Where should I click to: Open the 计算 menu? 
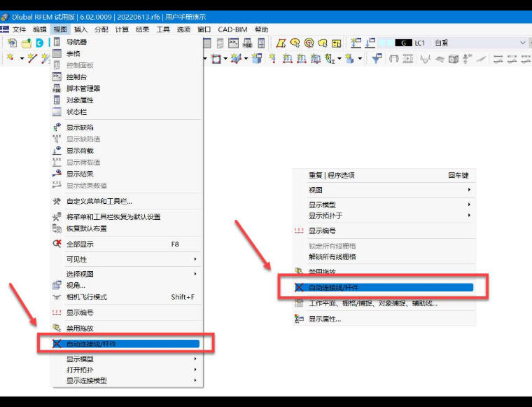[x=122, y=29]
